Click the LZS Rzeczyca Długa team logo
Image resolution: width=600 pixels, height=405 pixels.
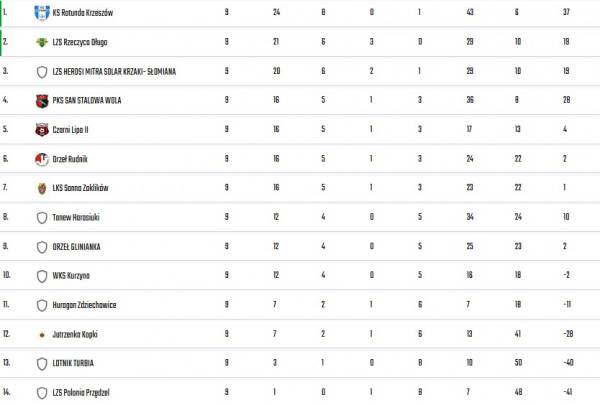41,42
